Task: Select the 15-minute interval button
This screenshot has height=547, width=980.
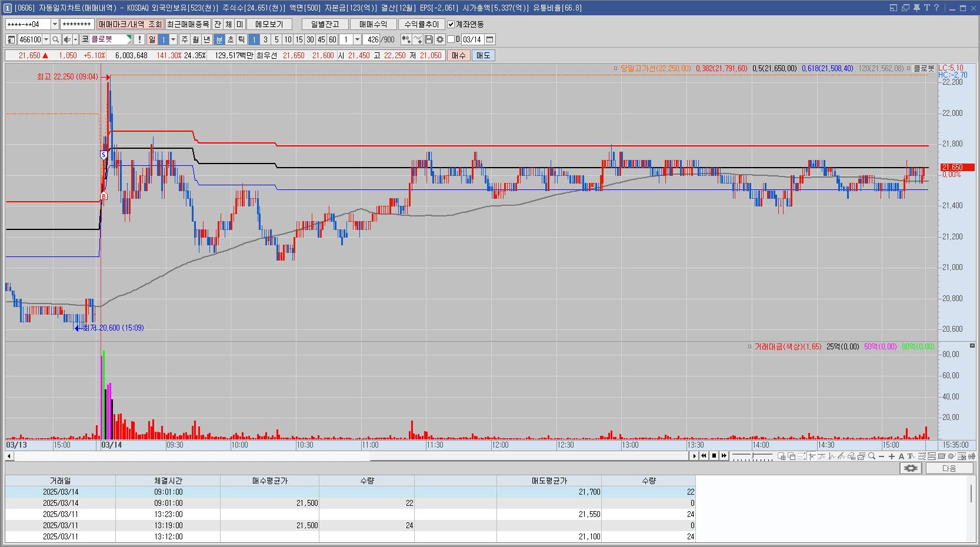Action: 299,39
